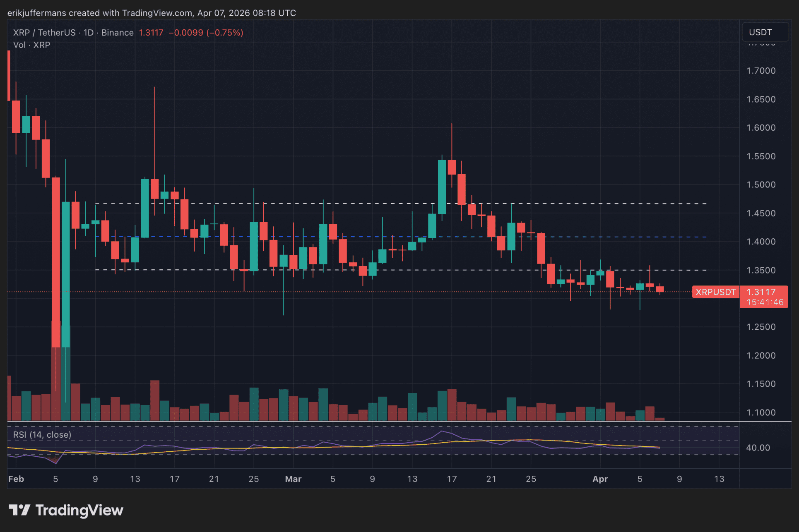
Task: Select the Vol · XRP indicator label
Action: click(x=31, y=45)
